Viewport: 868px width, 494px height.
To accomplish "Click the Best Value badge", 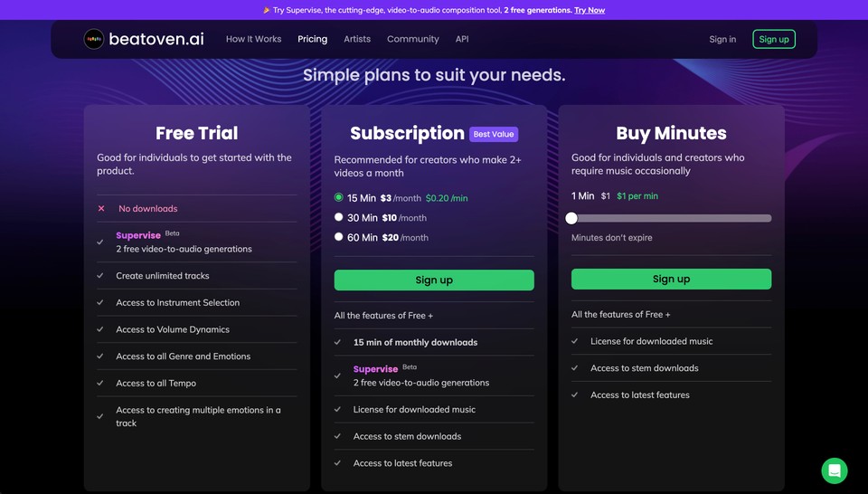I will [494, 134].
